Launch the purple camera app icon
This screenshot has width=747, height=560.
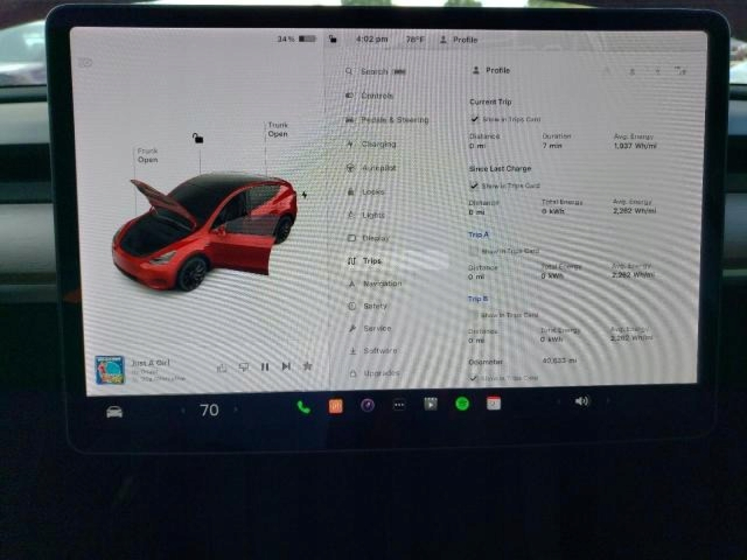[368, 405]
